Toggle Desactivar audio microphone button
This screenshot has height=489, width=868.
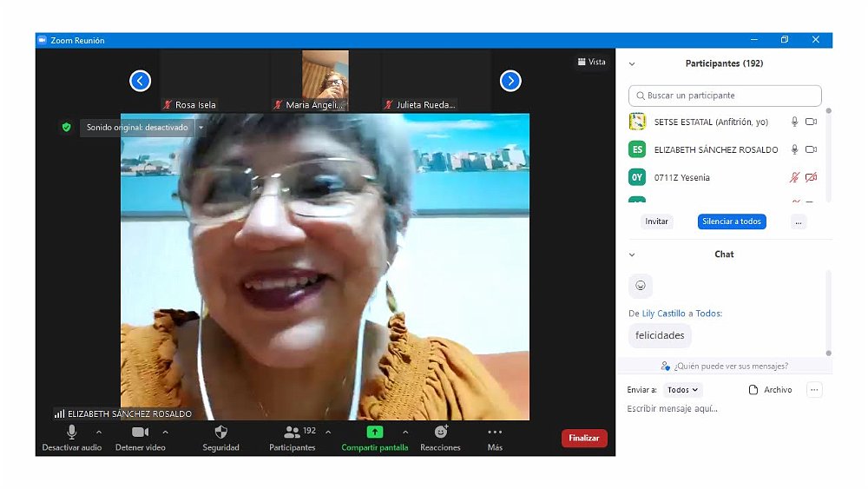pos(71,432)
